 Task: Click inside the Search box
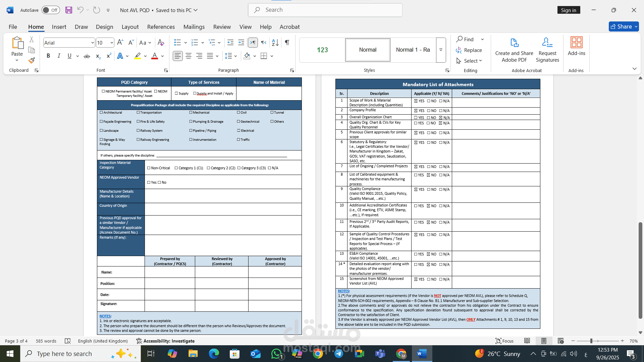click(x=325, y=10)
